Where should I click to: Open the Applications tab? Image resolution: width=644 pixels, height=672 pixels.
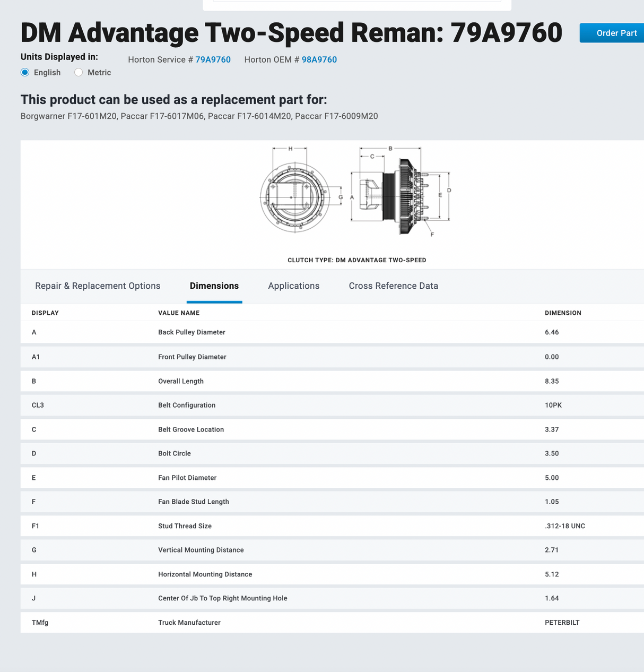tap(294, 286)
